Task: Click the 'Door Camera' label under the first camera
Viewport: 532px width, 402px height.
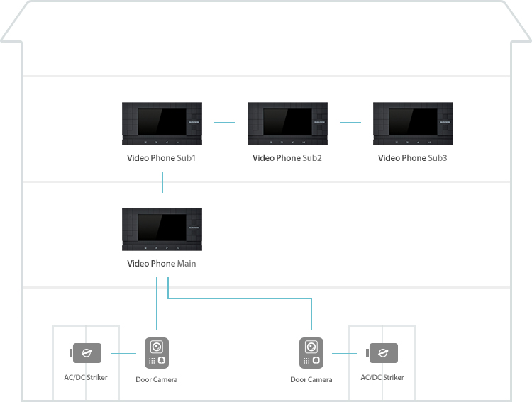Action: [157, 379]
